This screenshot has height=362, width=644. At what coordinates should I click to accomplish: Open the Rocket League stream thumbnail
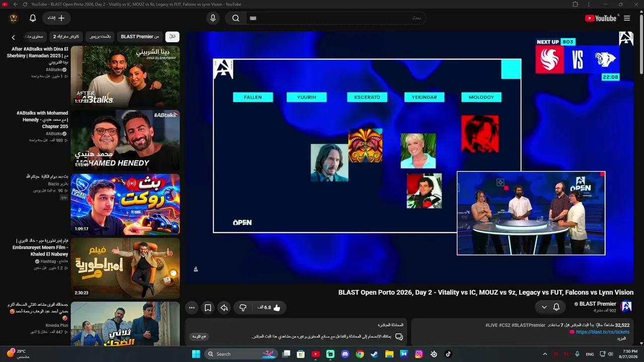[125, 204]
